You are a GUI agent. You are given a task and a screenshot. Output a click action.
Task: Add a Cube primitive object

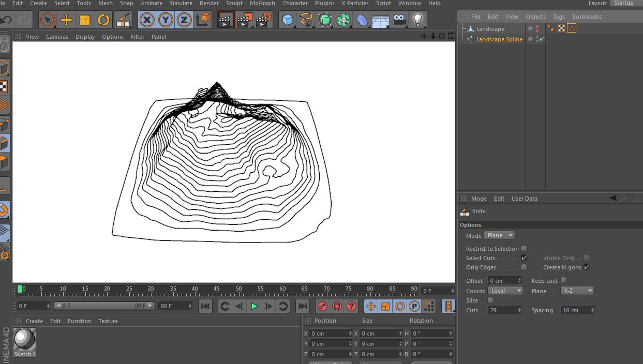point(288,20)
